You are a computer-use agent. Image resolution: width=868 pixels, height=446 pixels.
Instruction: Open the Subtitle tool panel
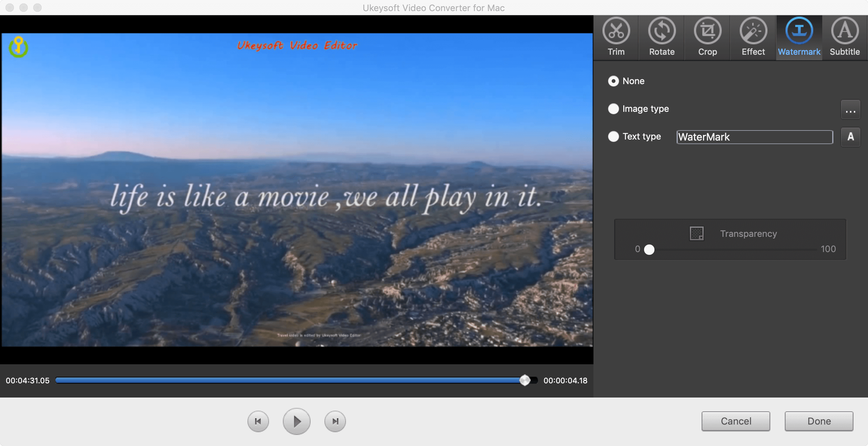point(844,36)
